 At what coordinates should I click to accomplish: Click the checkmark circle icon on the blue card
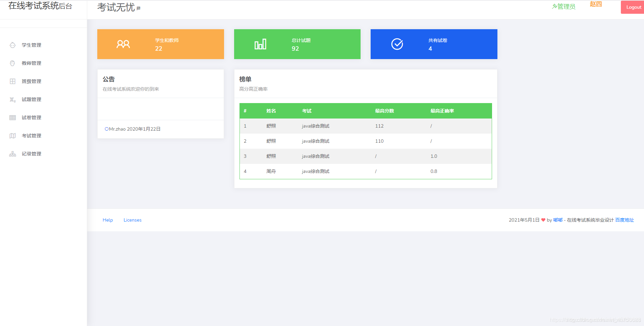click(397, 44)
